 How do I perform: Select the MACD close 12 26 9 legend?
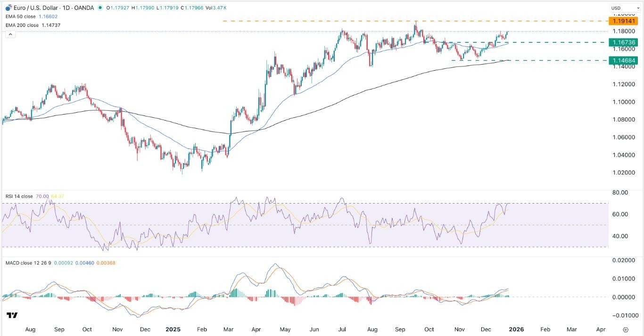pyautogui.click(x=27, y=262)
